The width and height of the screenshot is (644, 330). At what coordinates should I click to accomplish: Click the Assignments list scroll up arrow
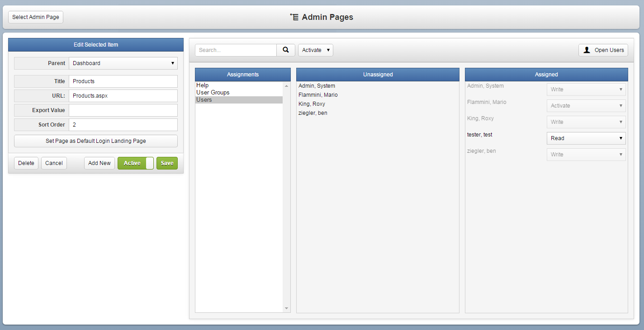coord(286,85)
